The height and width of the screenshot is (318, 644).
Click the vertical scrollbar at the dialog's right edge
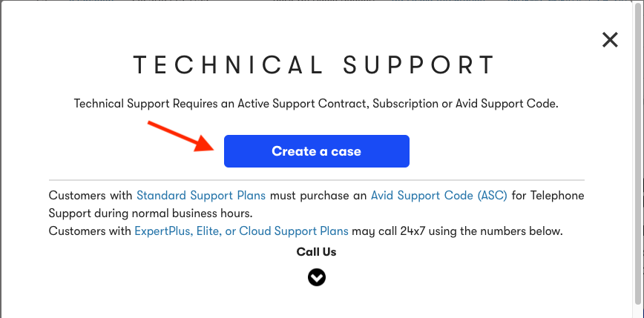[x=637, y=160]
